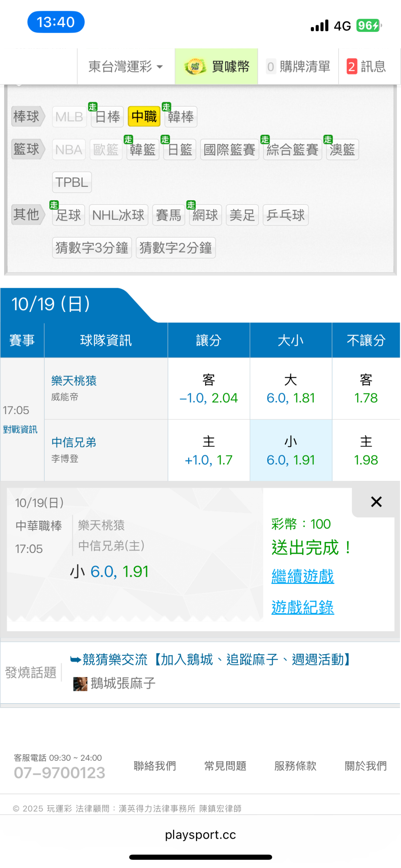Tap the 聯絡我們 footer link
The width and height of the screenshot is (401, 868).
[x=155, y=766]
